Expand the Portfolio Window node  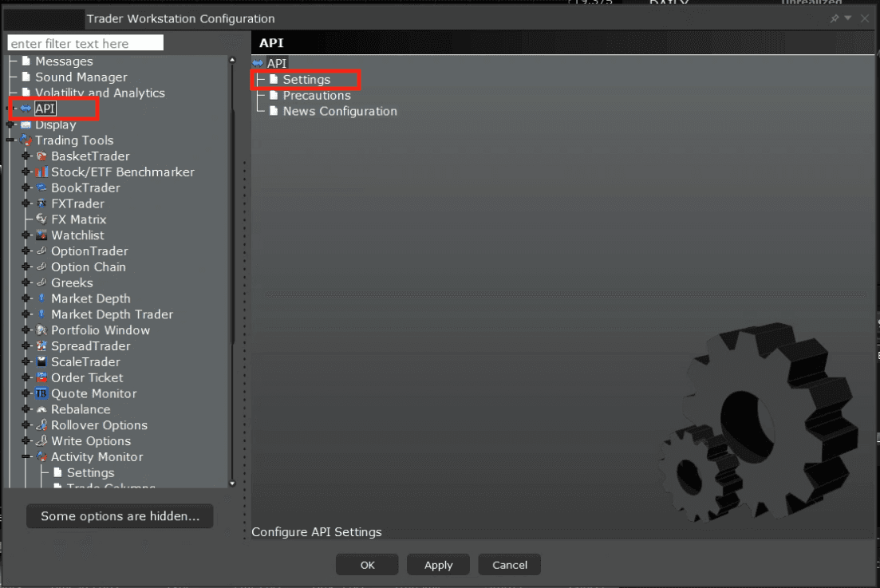[26, 330]
